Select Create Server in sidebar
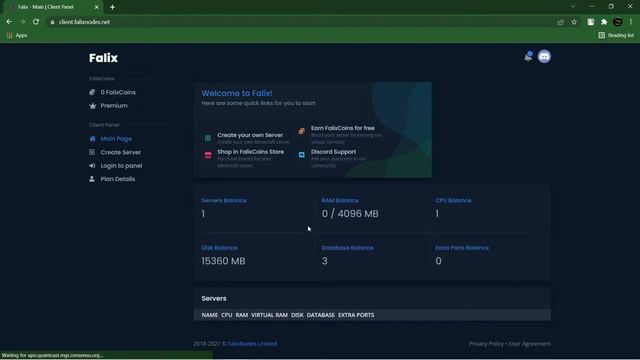640x360 pixels. tap(120, 152)
